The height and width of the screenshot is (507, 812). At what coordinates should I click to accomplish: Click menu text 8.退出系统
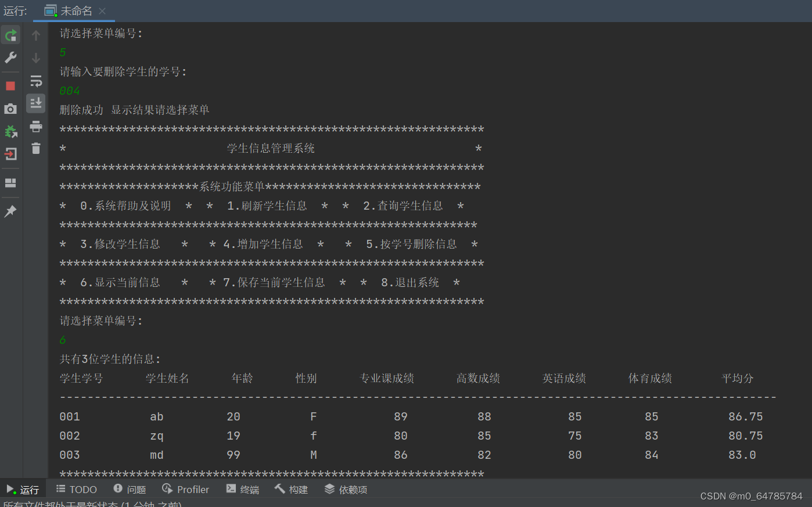point(410,282)
